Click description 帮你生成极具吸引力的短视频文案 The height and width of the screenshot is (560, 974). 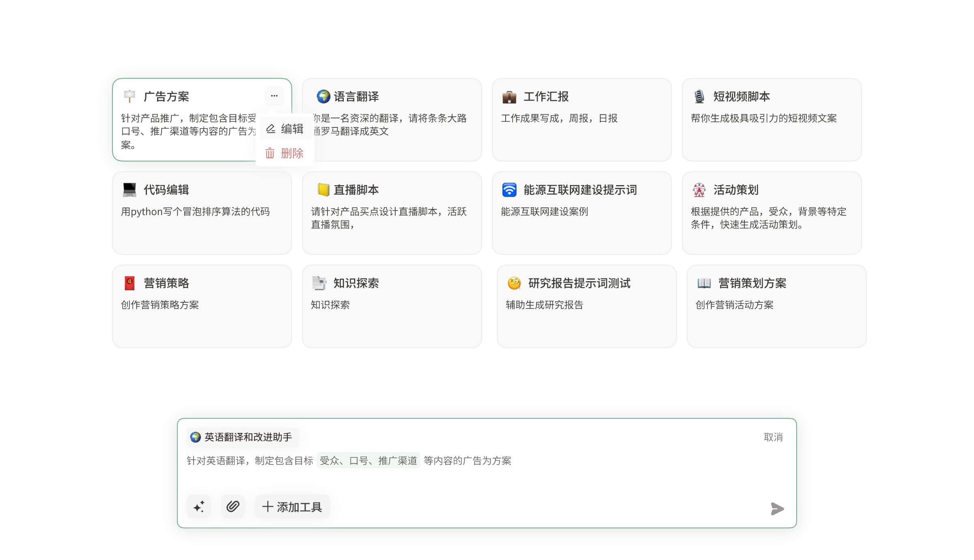764,118
